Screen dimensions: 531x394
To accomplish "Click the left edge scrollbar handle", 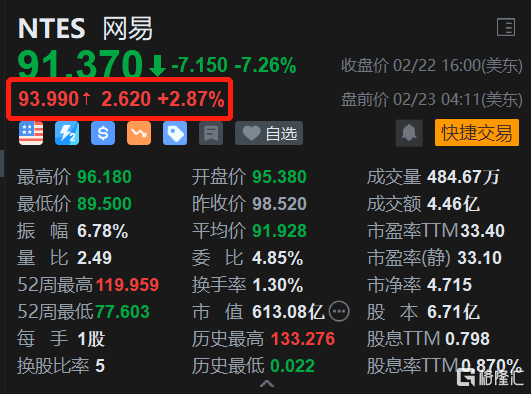I will tap(2, 163).
